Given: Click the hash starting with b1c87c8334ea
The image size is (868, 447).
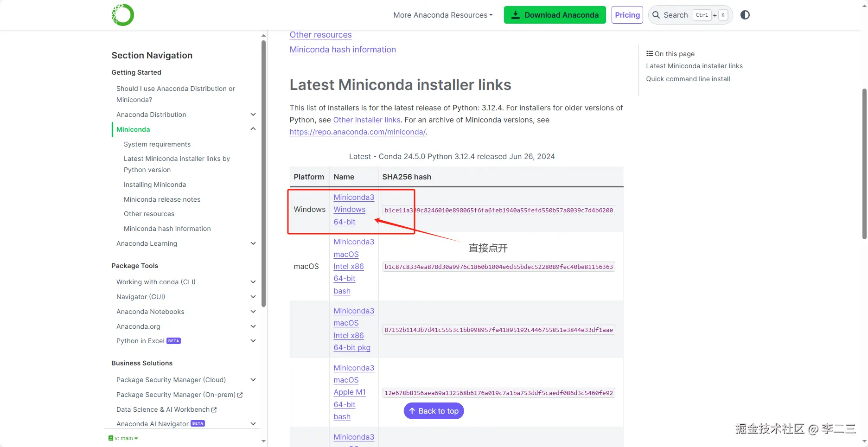Looking at the screenshot, I should pos(498,267).
